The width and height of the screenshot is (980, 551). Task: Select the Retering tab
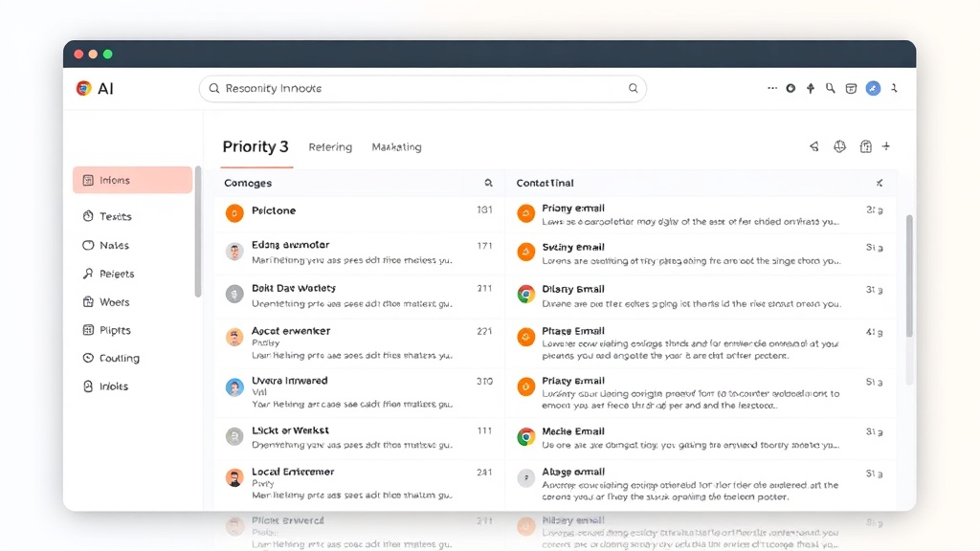pos(330,147)
